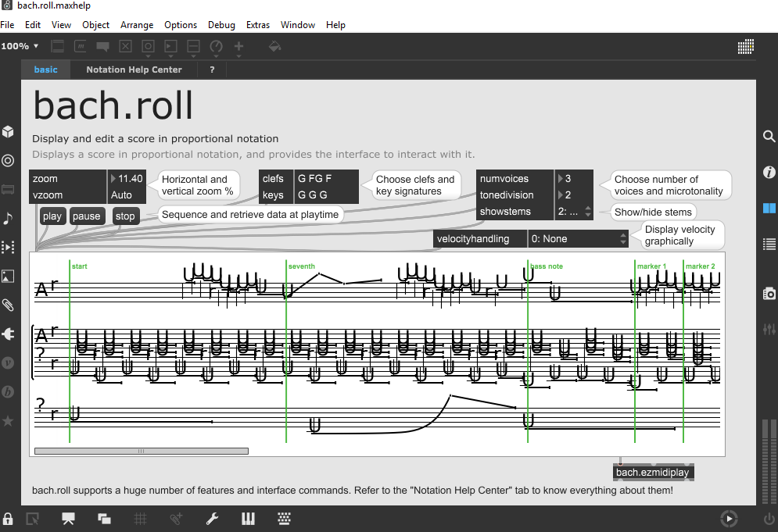This screenshot has width=778, height=532.
Task: Open the Debug menu
Action: 221,25
